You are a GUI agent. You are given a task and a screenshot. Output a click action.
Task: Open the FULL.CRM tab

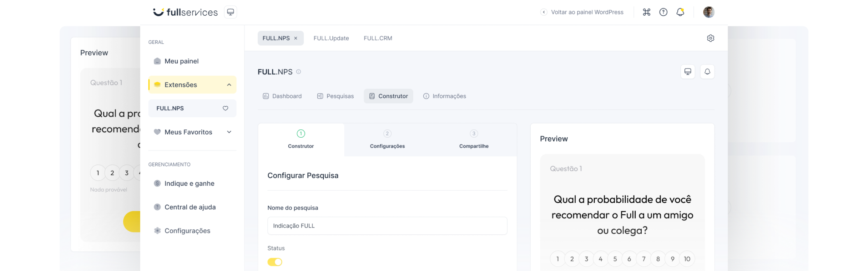point(378,38)
